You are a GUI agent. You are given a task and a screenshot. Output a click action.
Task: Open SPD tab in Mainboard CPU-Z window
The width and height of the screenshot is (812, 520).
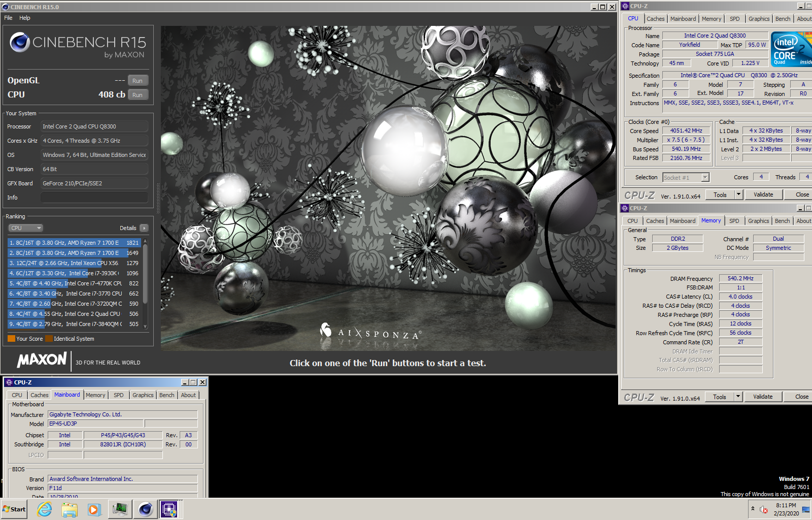click(118, 395)
